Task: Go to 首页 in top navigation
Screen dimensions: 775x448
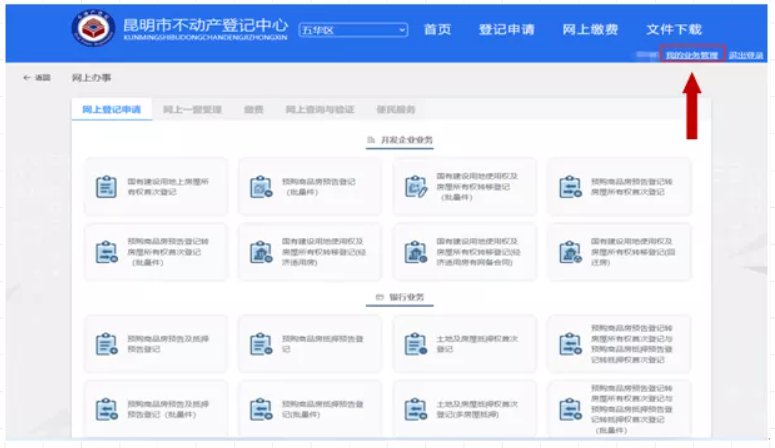Action: point(437,30)
